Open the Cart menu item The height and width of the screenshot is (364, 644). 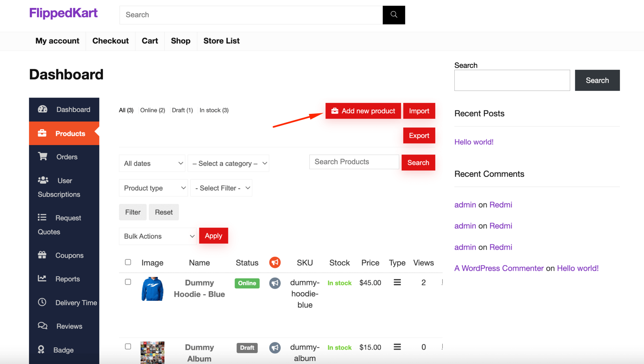pos(150,41)
